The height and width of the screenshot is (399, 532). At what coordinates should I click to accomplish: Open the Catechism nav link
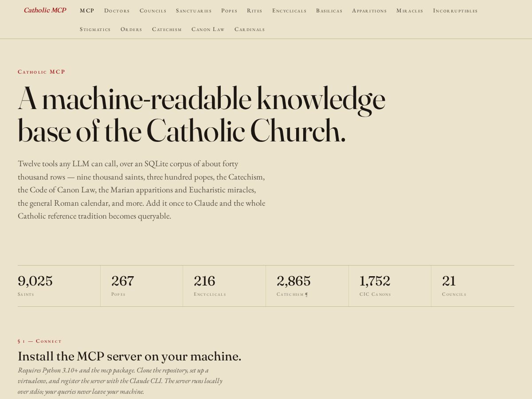(167, 29)
